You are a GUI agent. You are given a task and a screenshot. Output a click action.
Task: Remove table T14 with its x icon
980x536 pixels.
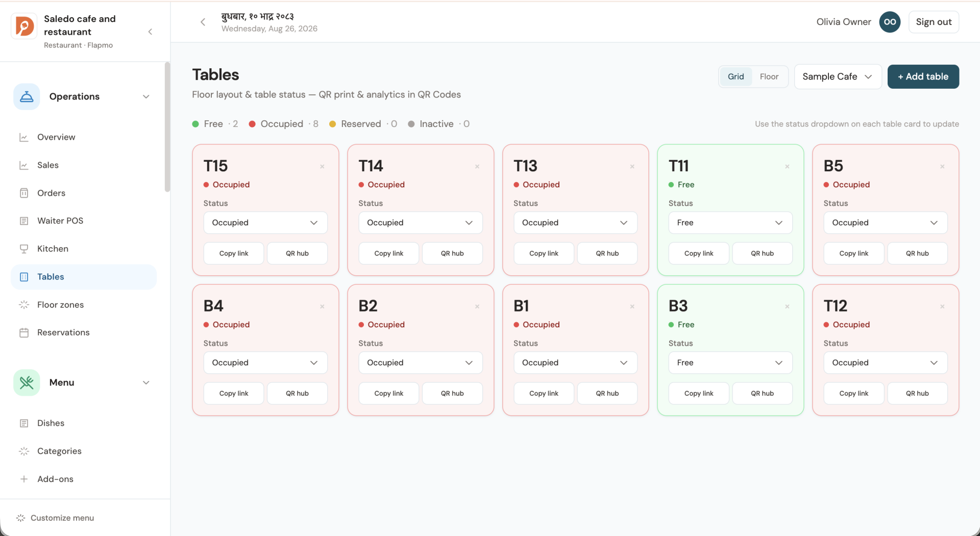pyautogui.click(x=477, y=167)
